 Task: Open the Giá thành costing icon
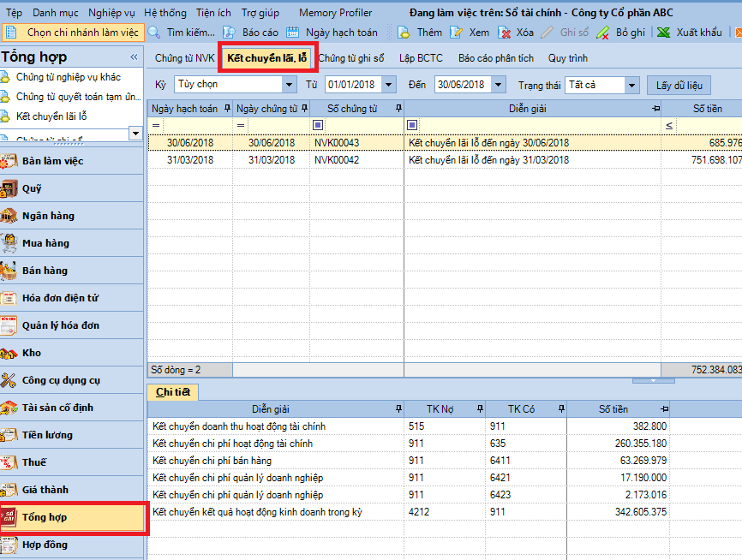point(9,490)
